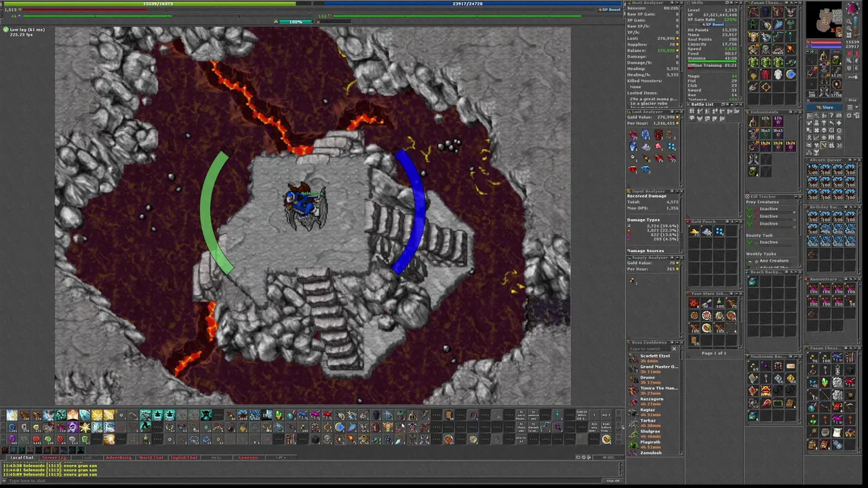The width and height of the screenshot is (868, 488).
Task: Minimize the Hunt Analyser panel
Action: [x=677, y=3]
